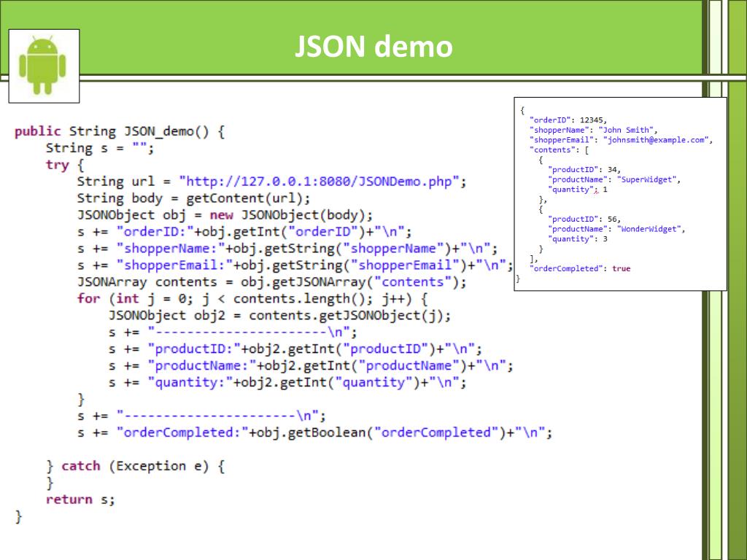The width and height of the screenshot is (747, 560).
Task: Click the URL string "http://127.0.0.1:8080/JSONDemo.php"
Action: tap(319, 182)
